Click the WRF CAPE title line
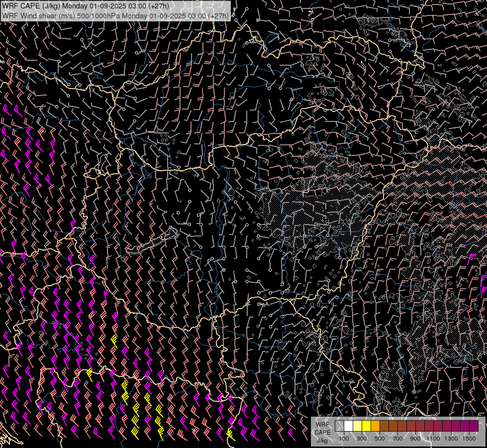Screen dimensions: 487x448 tap(86, 6)
